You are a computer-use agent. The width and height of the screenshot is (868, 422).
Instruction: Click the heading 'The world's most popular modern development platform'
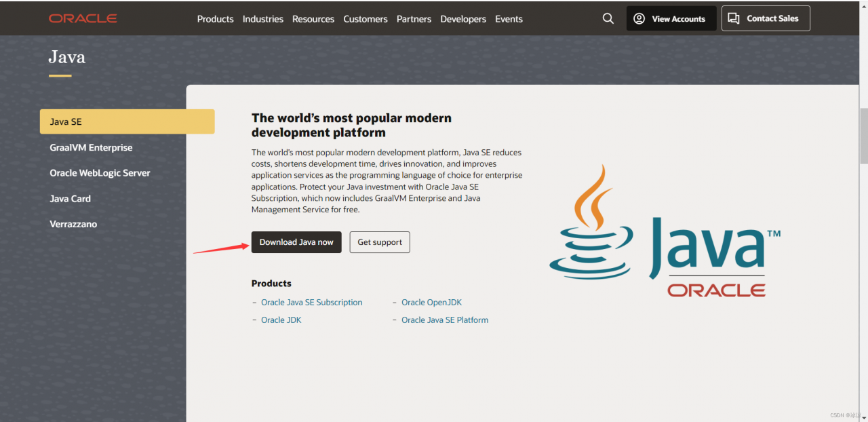tap(351, 126)
